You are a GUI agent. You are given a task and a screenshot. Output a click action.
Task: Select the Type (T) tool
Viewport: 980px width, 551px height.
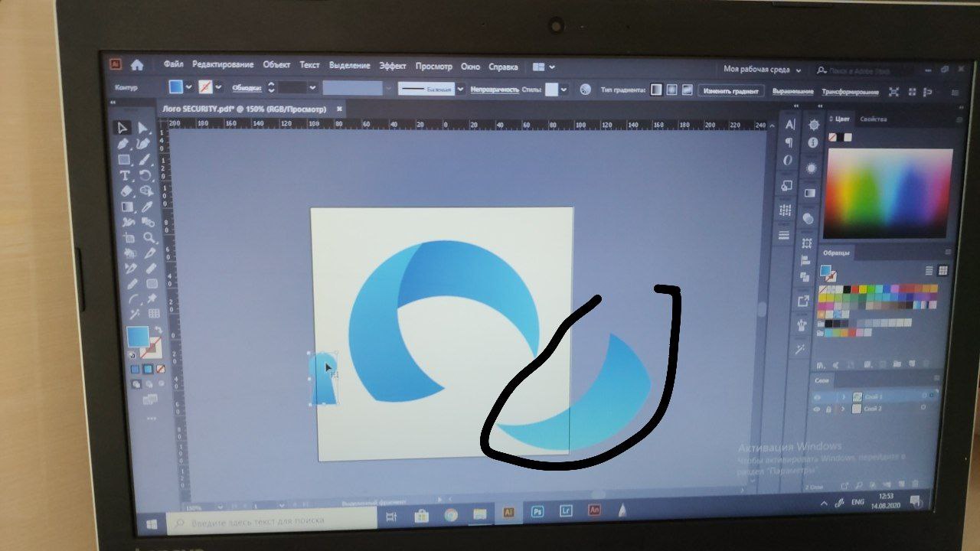tap(125, 176)
